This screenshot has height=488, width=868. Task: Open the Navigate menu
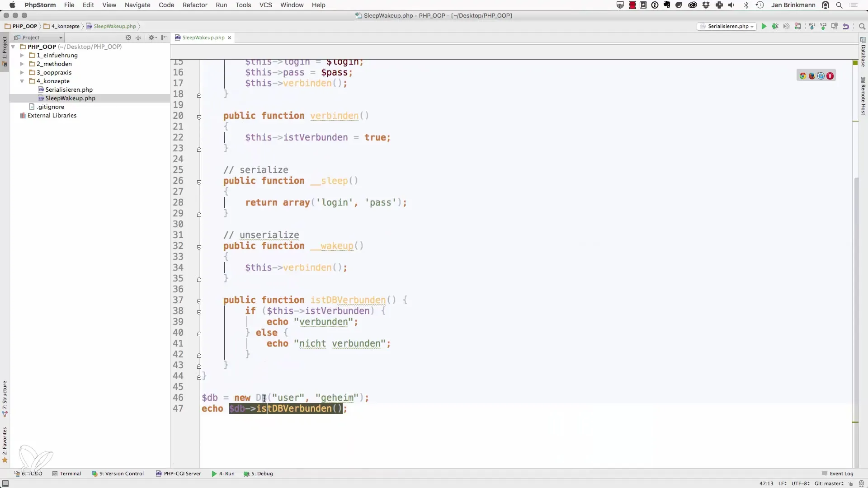pos(137,5)
